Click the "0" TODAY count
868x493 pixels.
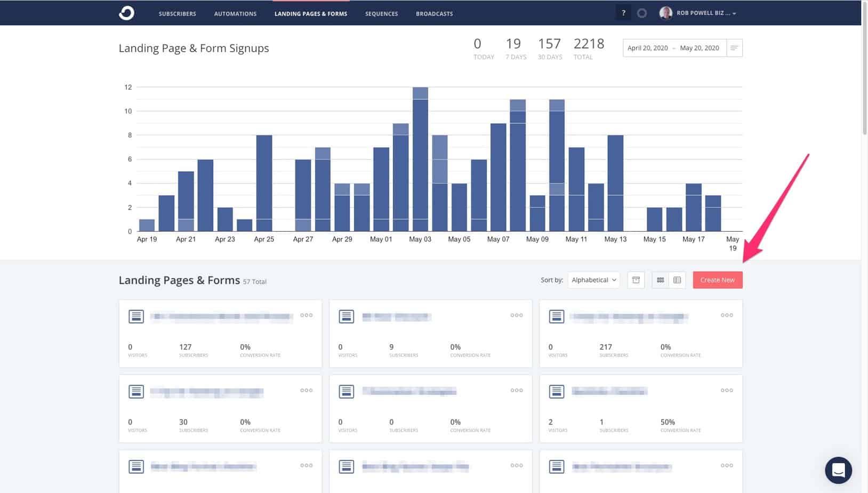coord(477,44)
